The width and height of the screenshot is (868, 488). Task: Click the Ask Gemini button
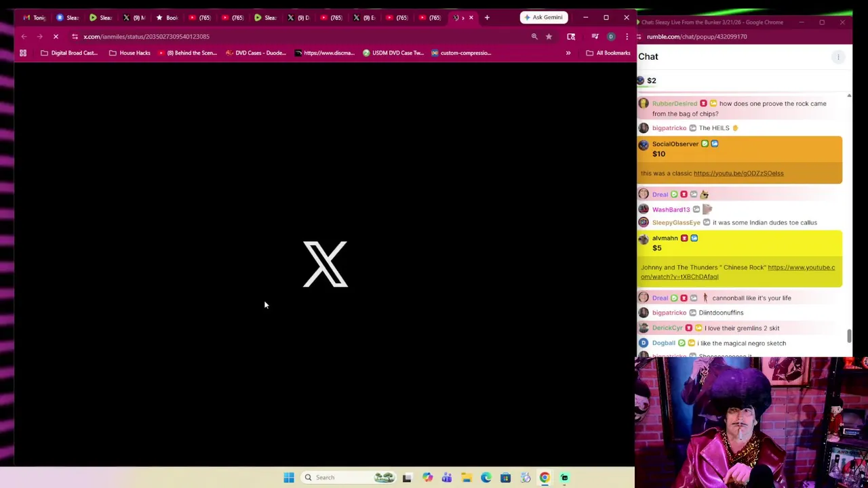point(543,18)
